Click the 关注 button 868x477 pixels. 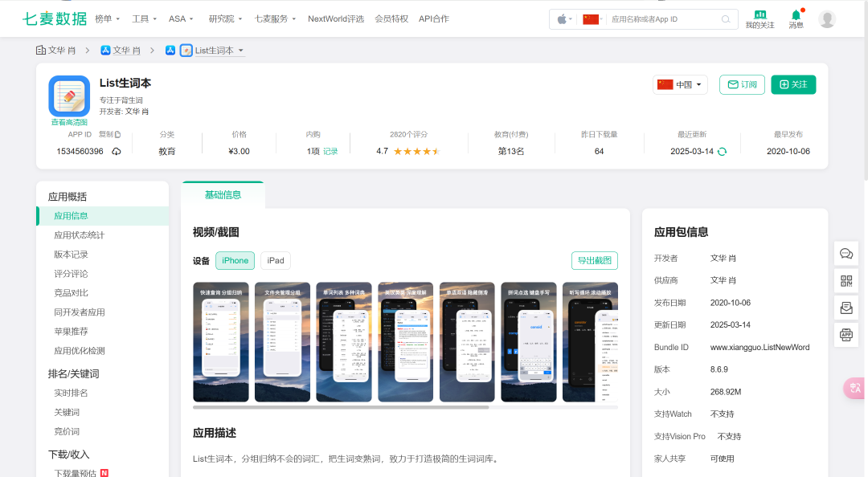[793, 84]
